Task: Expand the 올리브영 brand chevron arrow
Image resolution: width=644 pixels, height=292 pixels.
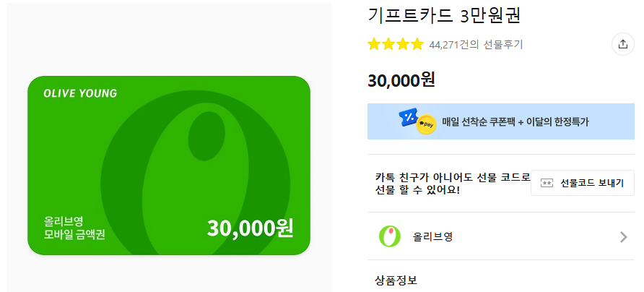Action: [624, 236]
